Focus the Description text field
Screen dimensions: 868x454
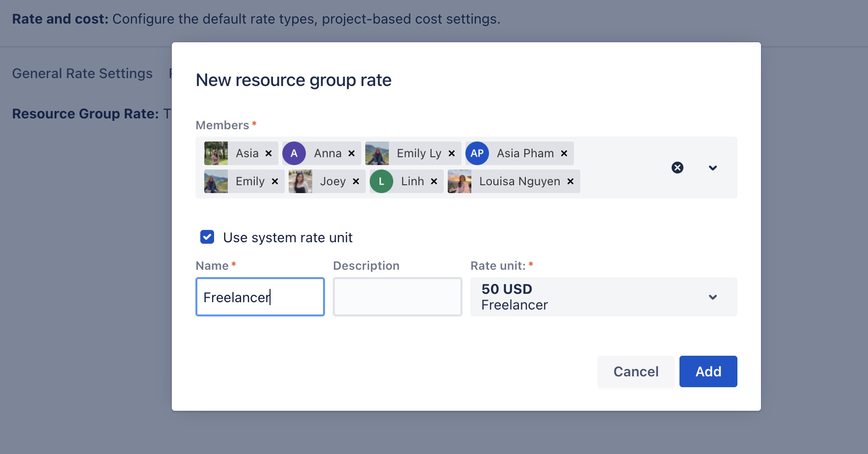coord(397,297)
